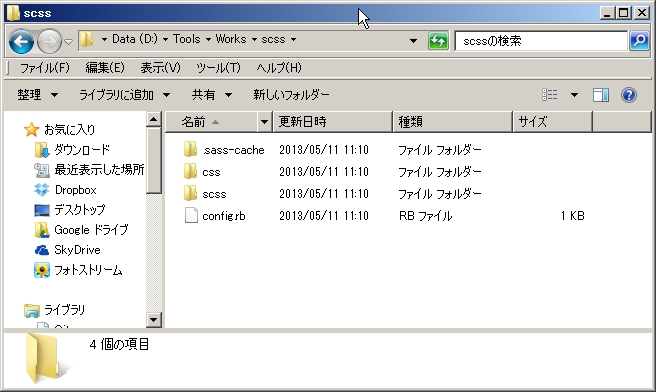The image size is (656, 392).
Task: Click the "RB ファイル" type cell
Action: (x=425, y=216)
